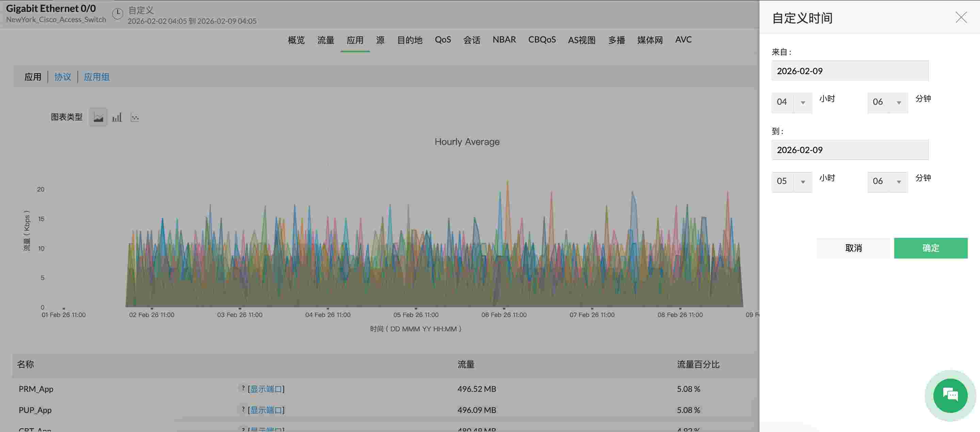
Task: Click the clock icon beside 自定义
Action: (x=117, y=13)
